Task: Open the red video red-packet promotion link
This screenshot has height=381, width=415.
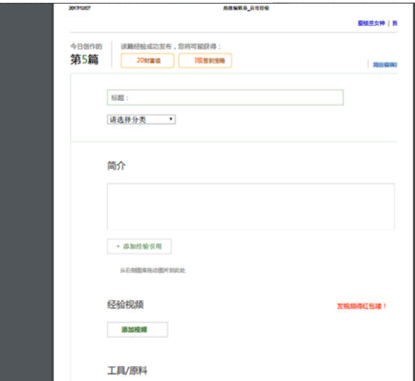Action: [361, 306]
